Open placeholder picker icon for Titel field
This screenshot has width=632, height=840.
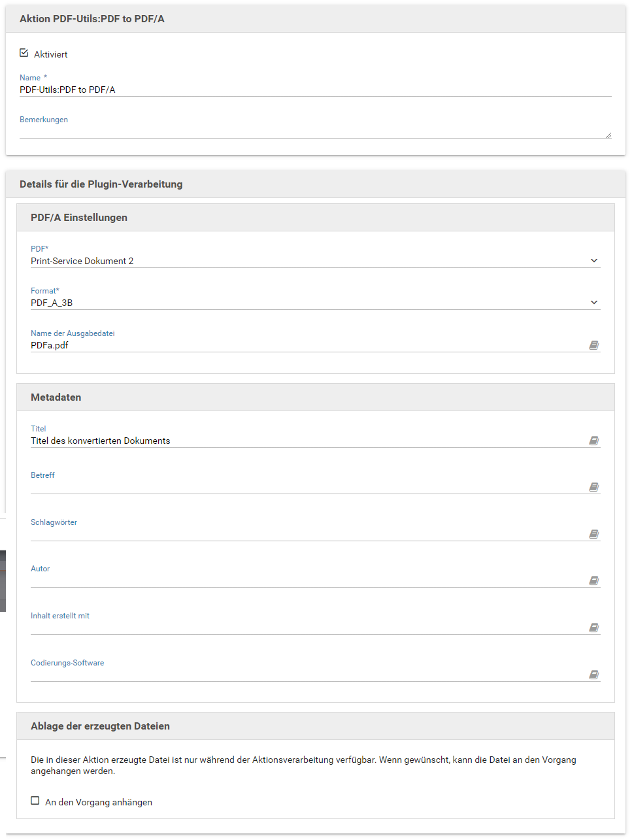tap(593, 441)
